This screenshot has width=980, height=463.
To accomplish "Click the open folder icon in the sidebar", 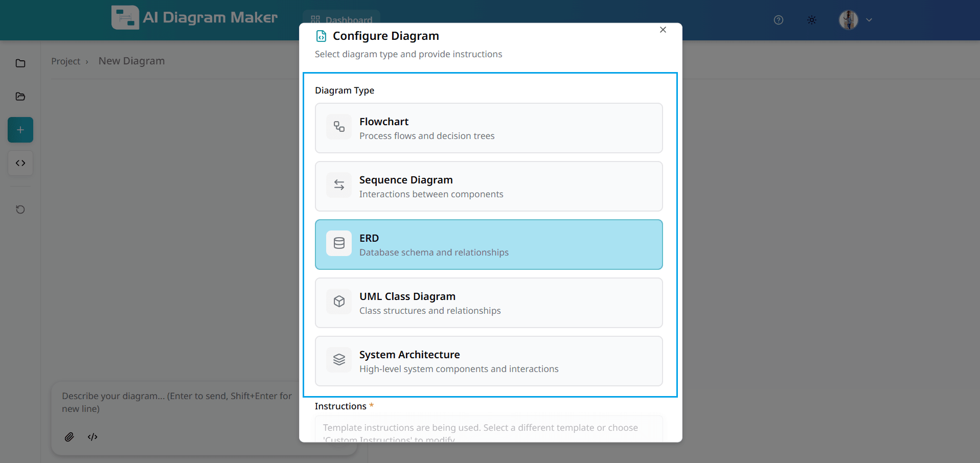I will 20,97.
